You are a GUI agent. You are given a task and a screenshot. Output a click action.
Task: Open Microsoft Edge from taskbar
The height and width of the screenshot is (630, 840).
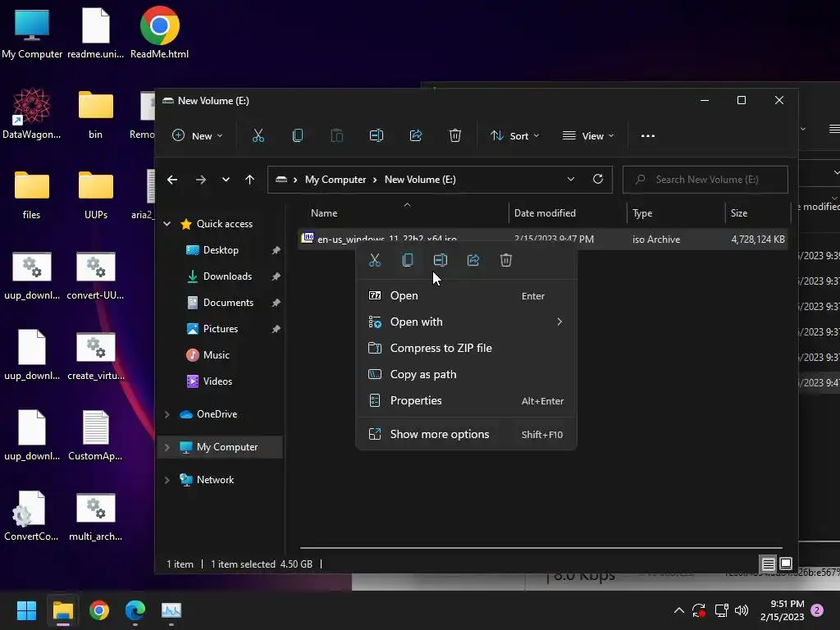coord(135,610)
